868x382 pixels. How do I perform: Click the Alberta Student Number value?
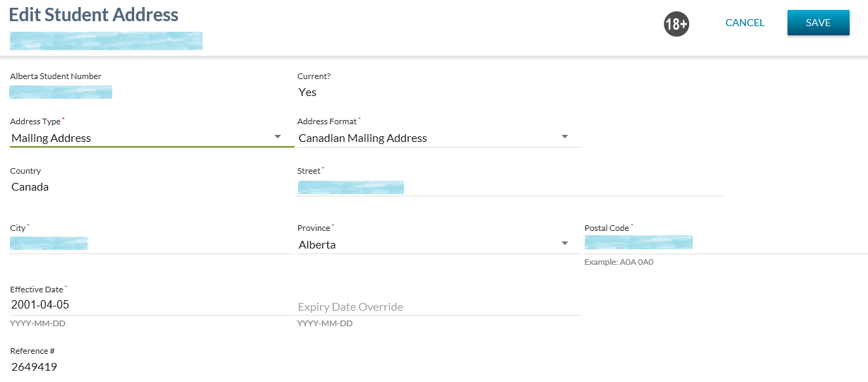coord(61,92)
